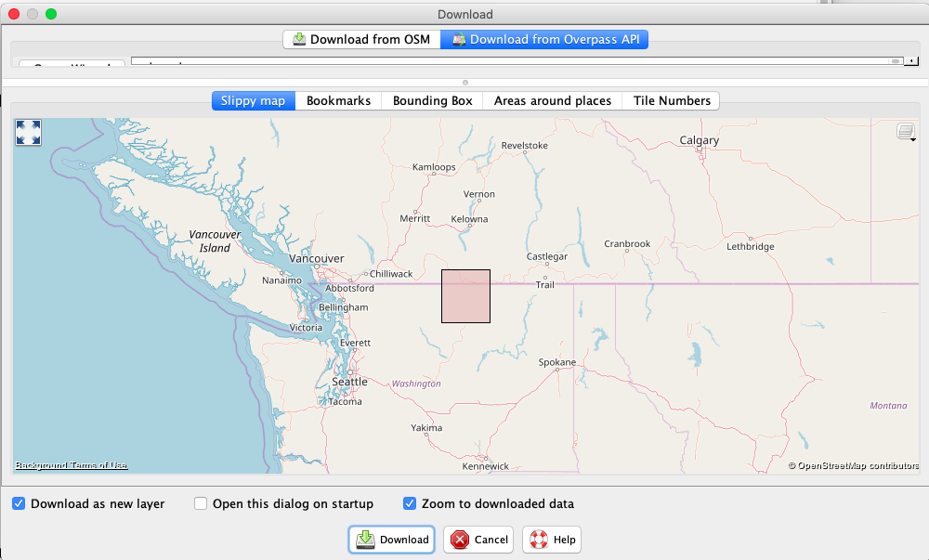Click the Vancouver Island label
929x560 pixels.
[x=215, y=241]
